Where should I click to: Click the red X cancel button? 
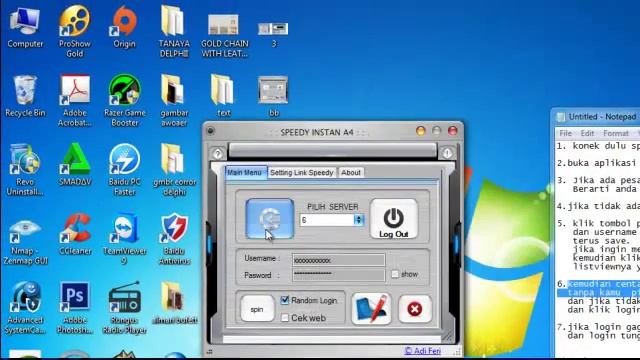415,309
